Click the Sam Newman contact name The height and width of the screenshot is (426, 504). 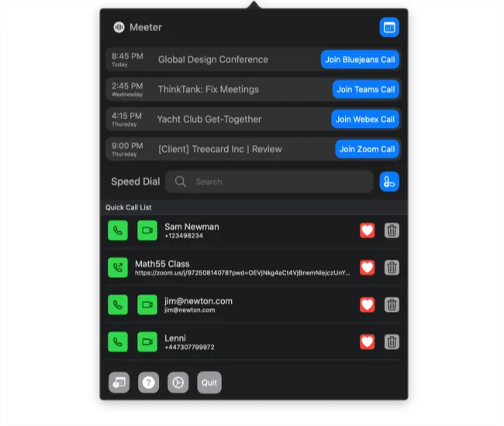[192, 227]
